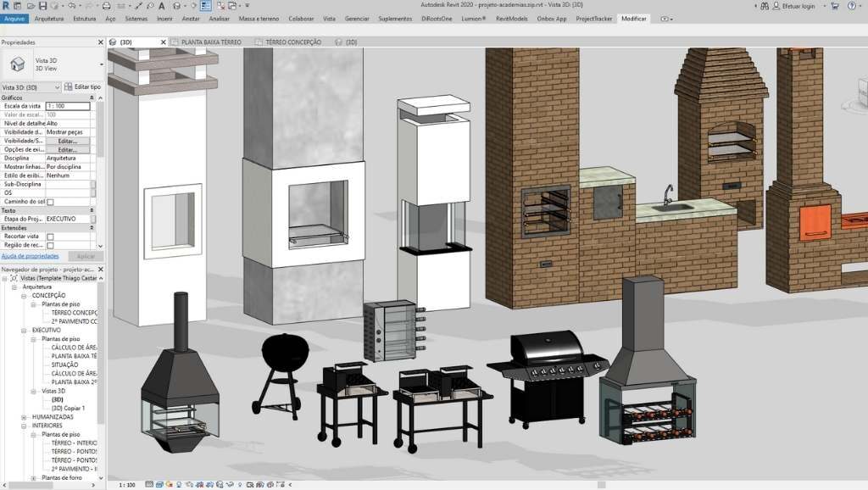
Task: Enable the Caminho do sol checkbox
Action: (50, 202)
